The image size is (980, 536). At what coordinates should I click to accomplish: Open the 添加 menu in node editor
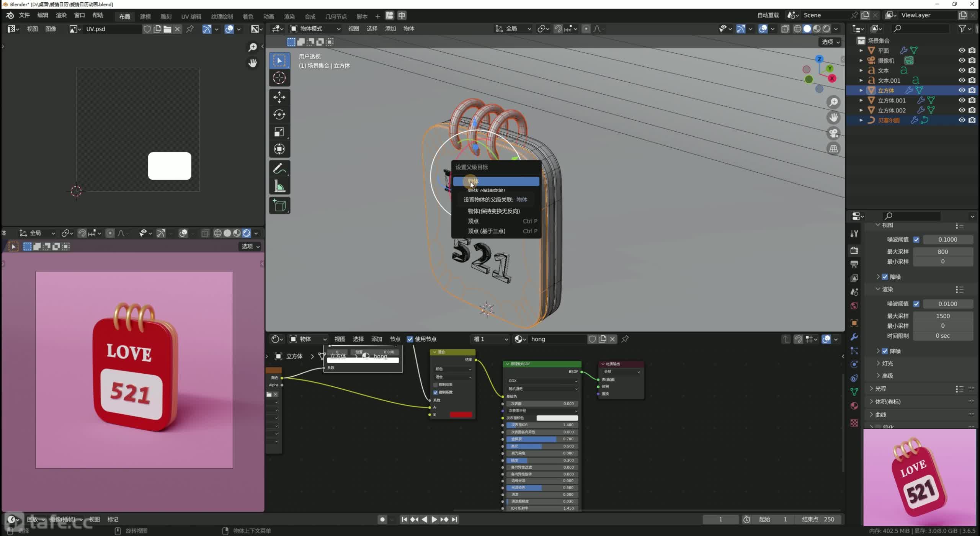(x=376, y=339)
